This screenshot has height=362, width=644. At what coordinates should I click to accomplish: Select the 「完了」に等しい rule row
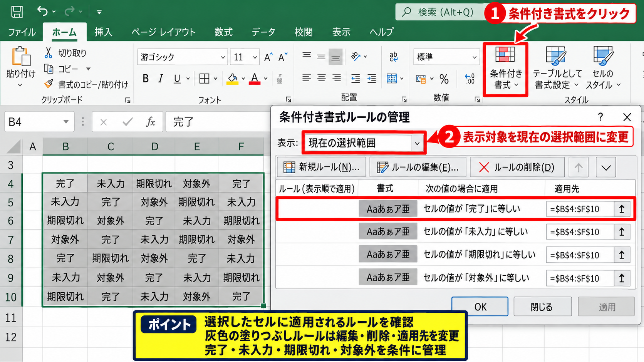pyautogui.click(x=455, y=209)
